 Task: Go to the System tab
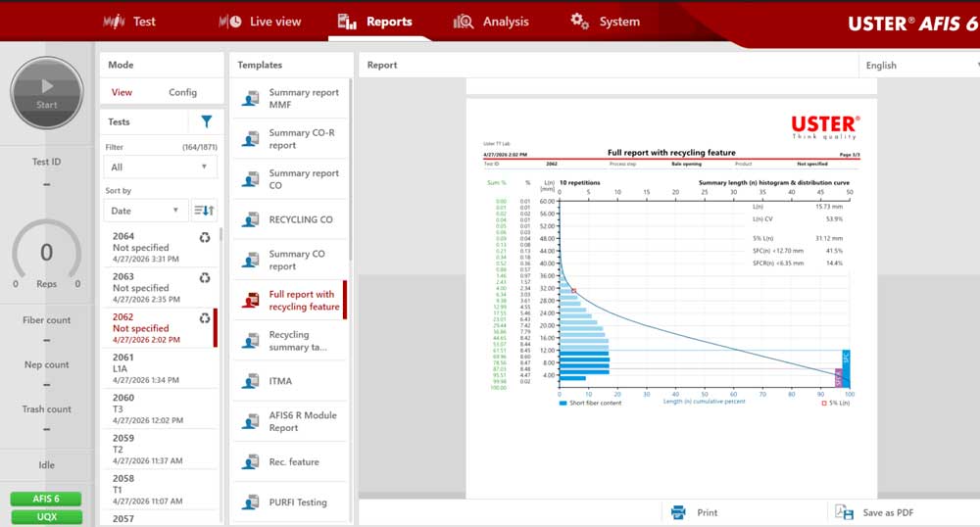pyautogui.click(x=605, y=22)
